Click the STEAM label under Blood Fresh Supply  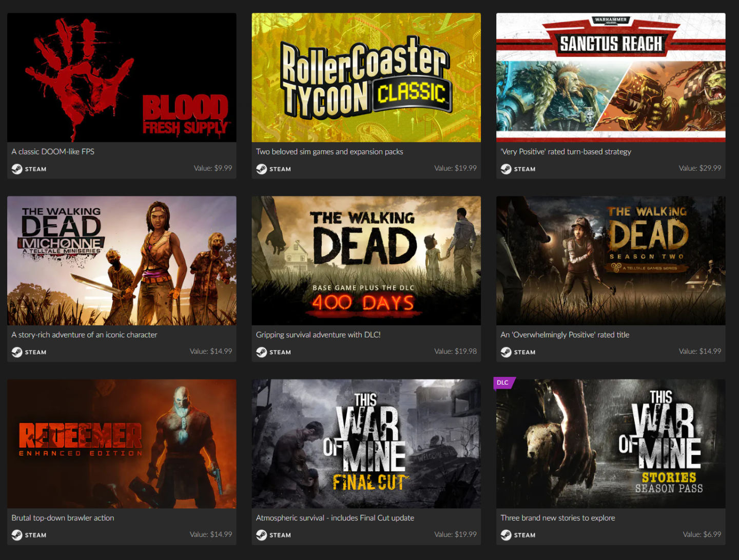click(36, 169)
